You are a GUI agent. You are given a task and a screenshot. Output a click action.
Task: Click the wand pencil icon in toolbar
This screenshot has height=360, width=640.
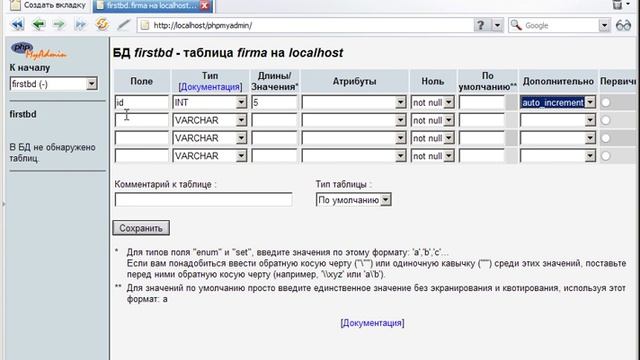click(x=123, y=25)
